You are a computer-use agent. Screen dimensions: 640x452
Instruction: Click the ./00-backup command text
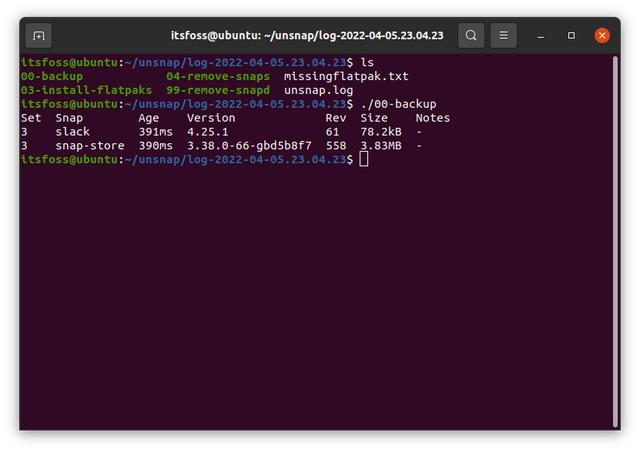(x=398, y=104)
